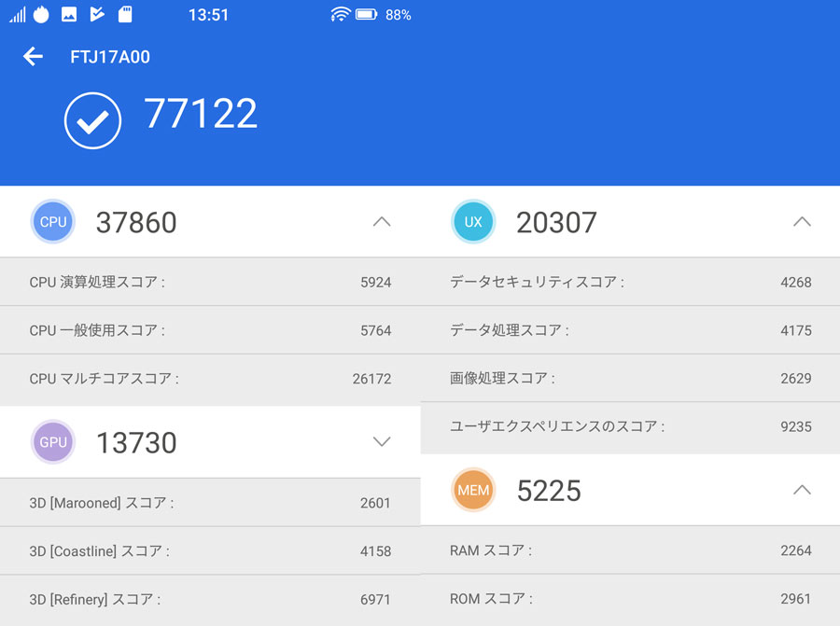Collapse the CPU 37860 section chevron
Image resolution: width=840 pixels, height=626 pixels.
tap(382, 222)
